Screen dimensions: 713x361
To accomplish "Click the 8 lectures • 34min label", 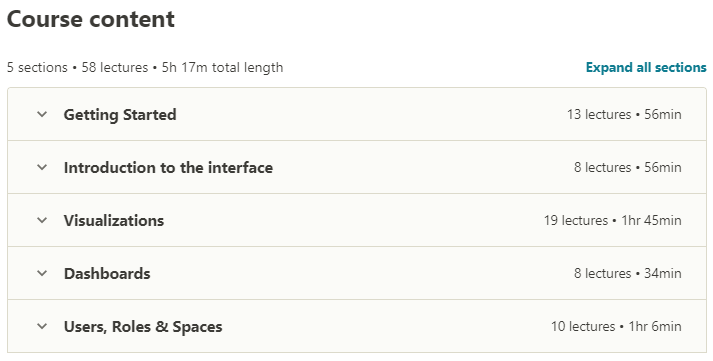I will click(x=628, y=273).
